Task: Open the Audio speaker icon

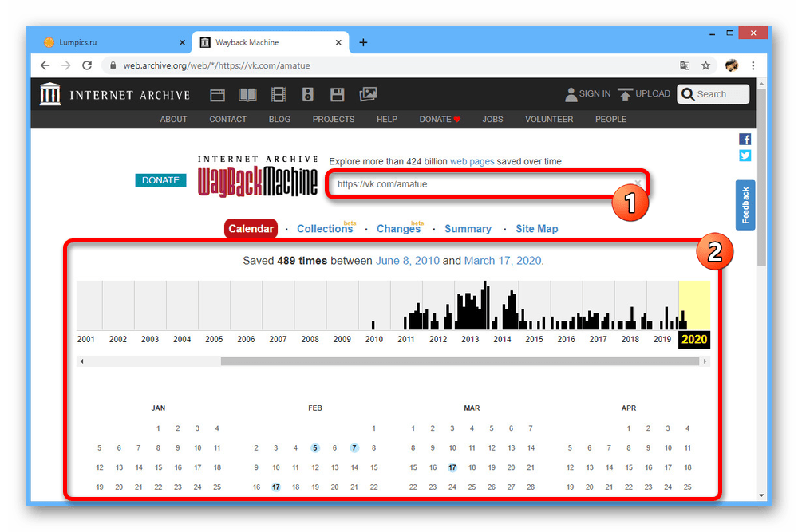Action: point(307,95)
